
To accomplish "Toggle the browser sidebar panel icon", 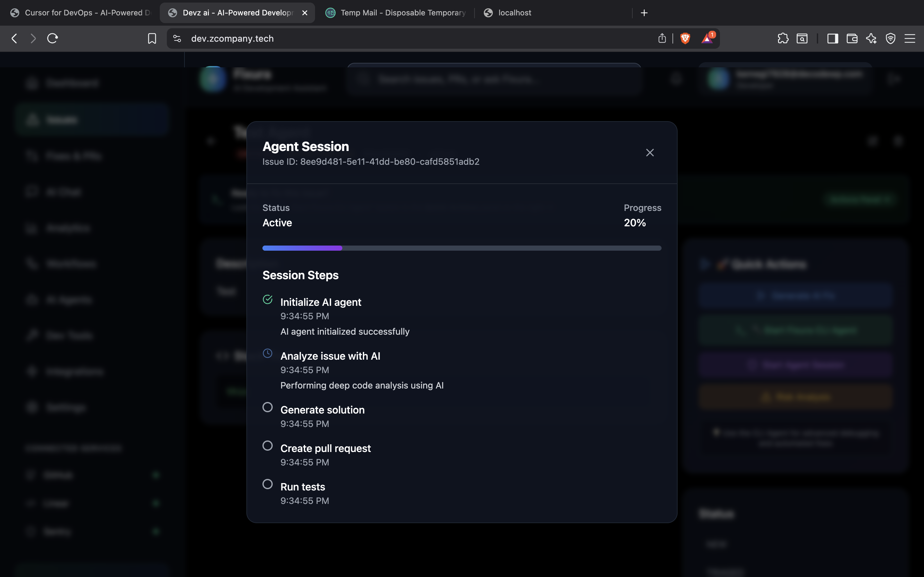I will (x=832, y=38).
